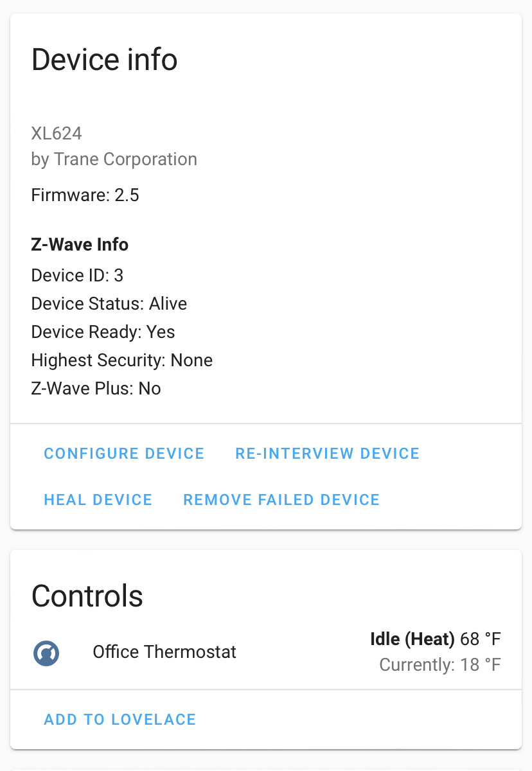Start the Heal Device process
Screen dimensions: 532x771
pyautogui.click(x=98, y=500)
